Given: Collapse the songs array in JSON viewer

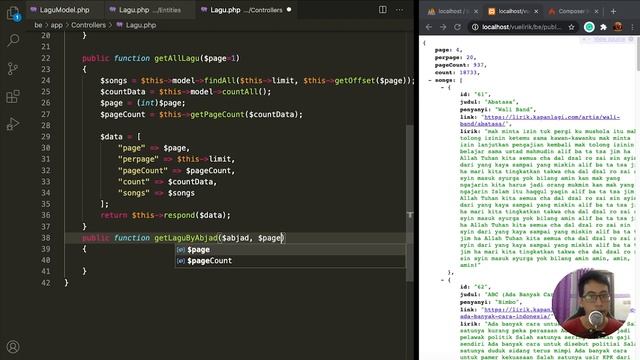Looking at the screenshot, I should [429, 80].
